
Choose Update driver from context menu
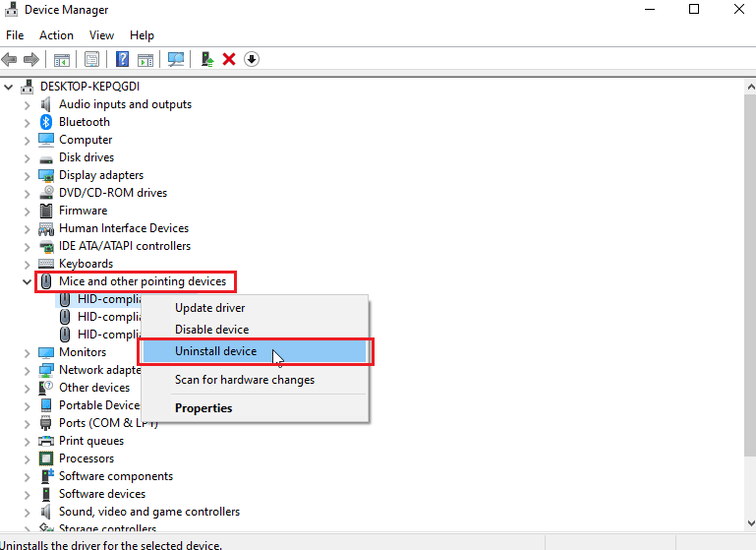point(255,308)
